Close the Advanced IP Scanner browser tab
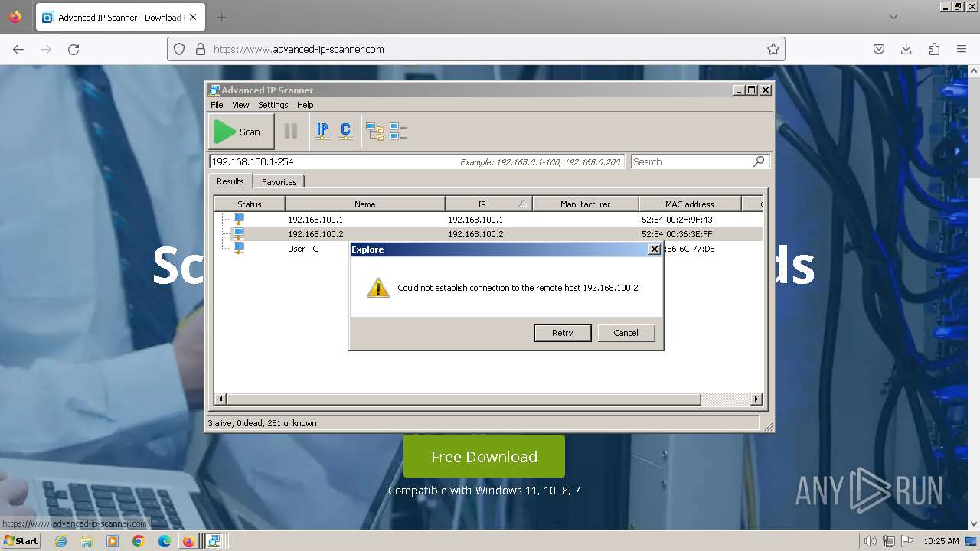 (x=194, y=17)
